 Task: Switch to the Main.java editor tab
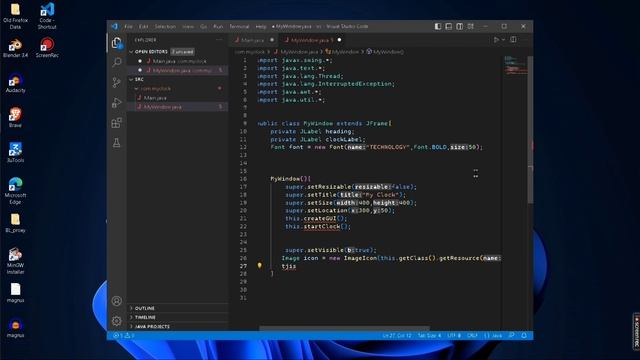[254, 40]
